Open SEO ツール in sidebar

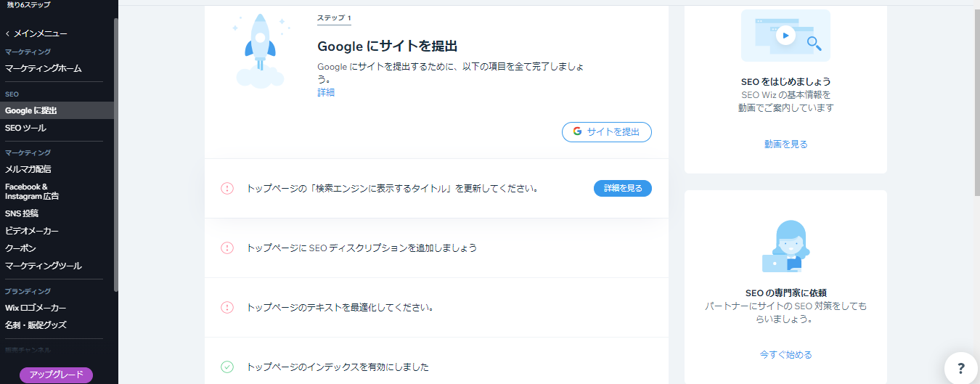coord(25,128)
